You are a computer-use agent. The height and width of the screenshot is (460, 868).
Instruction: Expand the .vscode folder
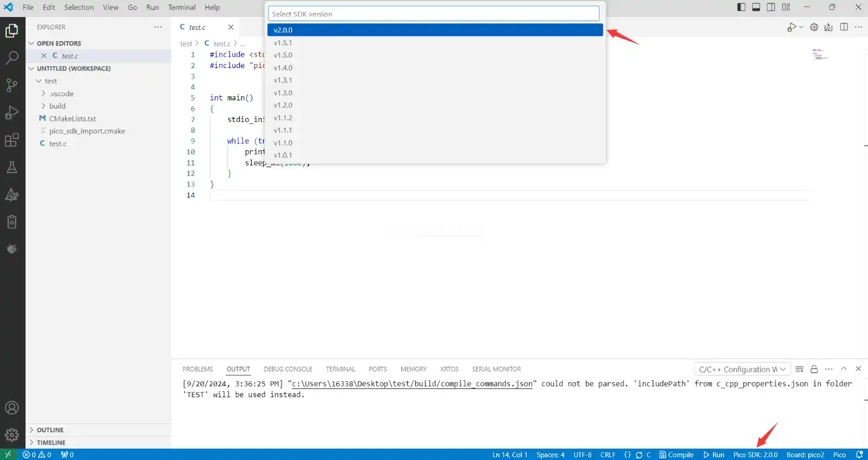pos(61,93)
